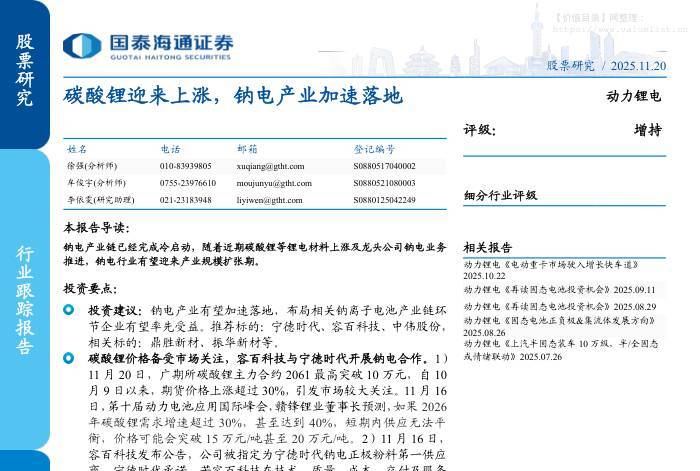This screenshot has height=471, width=700.
Task: Select registration number S0880517040002
Action: 384,166
